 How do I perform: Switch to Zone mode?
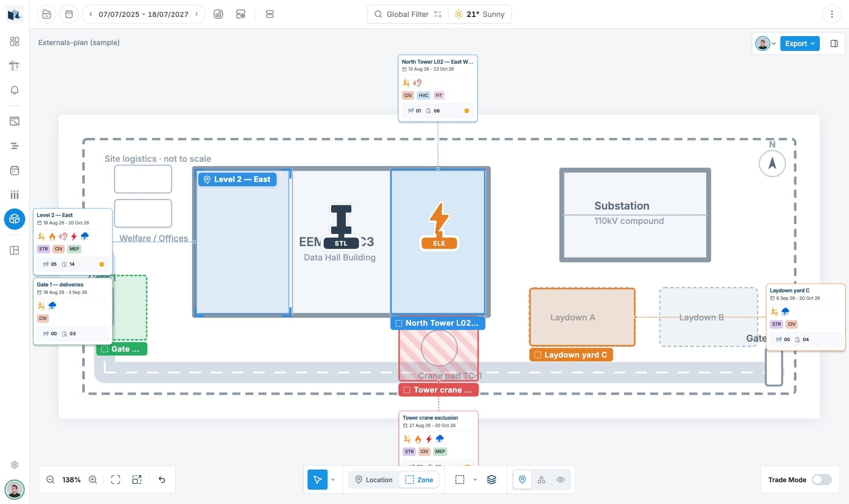coord(419,480)
